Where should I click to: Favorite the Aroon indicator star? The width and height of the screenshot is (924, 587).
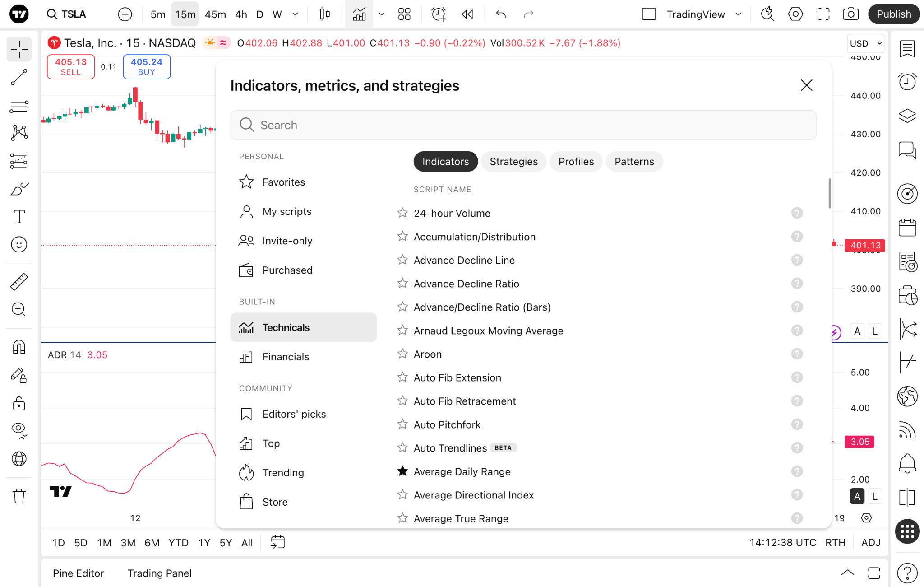[x=402, y=354]
